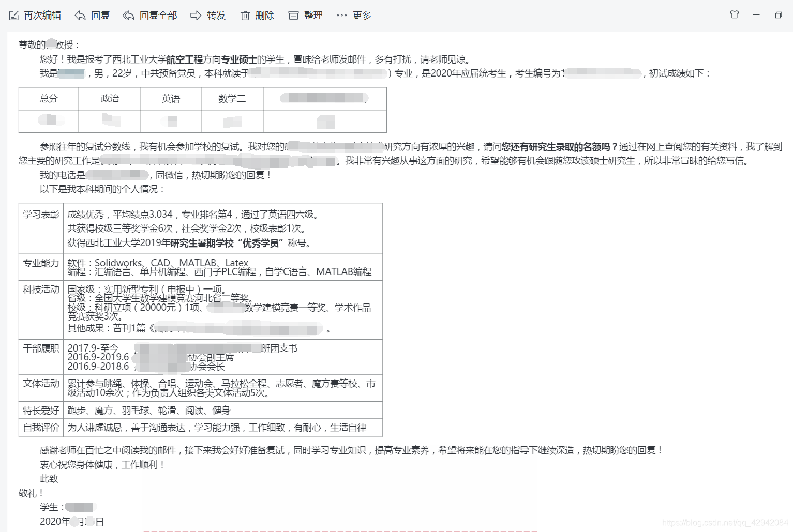The width and height of the screenshot is (793, 532).
Task: Click the 回复全部 reply-all icon
Action: (x=128, y=16)
